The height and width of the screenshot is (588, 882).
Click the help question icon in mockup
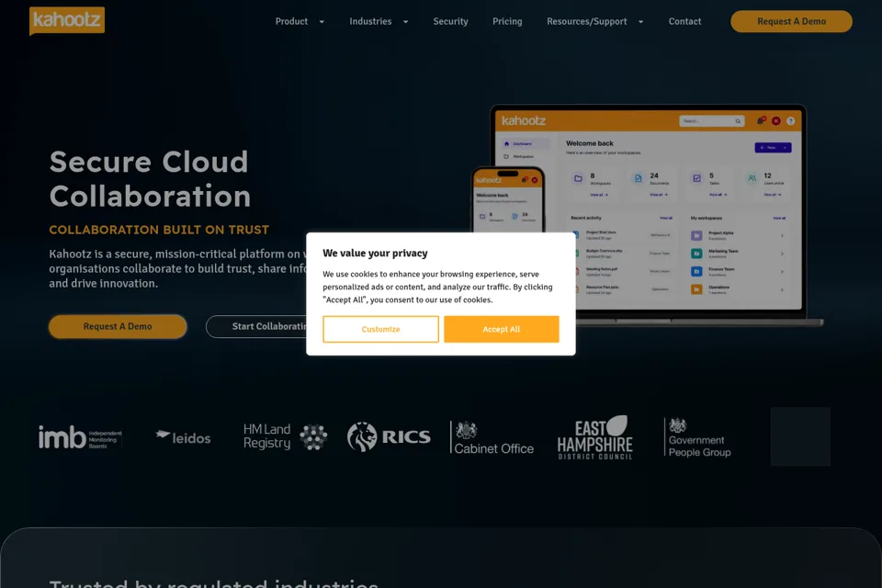point(790,121)
